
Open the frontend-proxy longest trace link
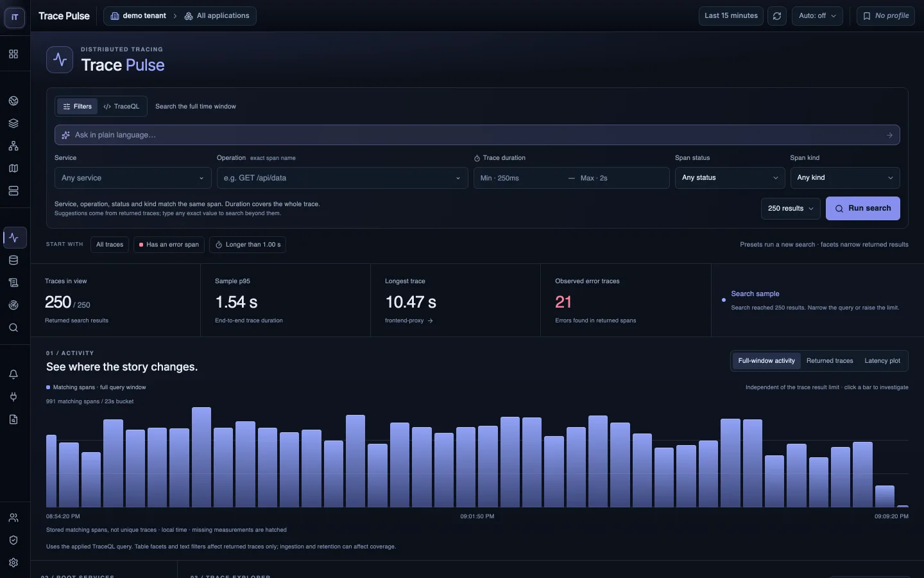409,320
